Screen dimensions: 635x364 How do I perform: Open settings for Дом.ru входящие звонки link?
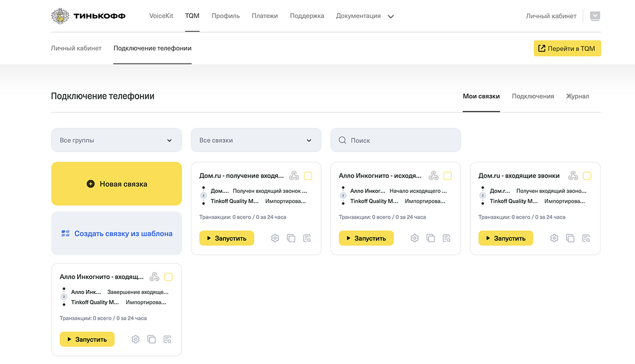pyautogui.click(x=554, y=238)
